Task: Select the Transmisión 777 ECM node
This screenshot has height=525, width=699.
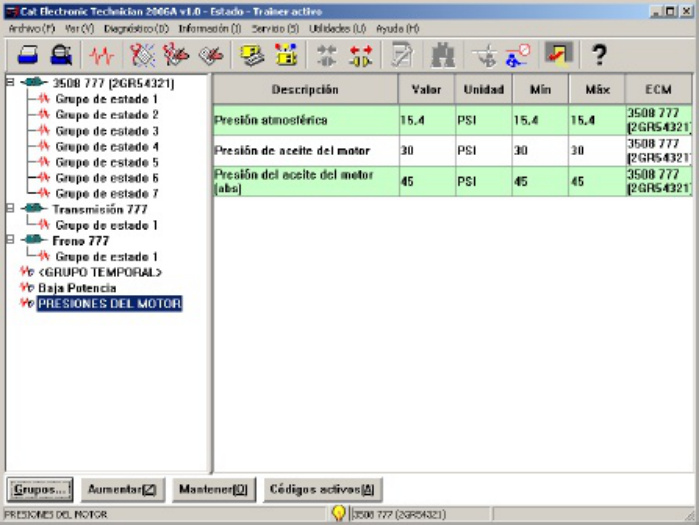Action: pyautogui.click(x=100, y=209)
